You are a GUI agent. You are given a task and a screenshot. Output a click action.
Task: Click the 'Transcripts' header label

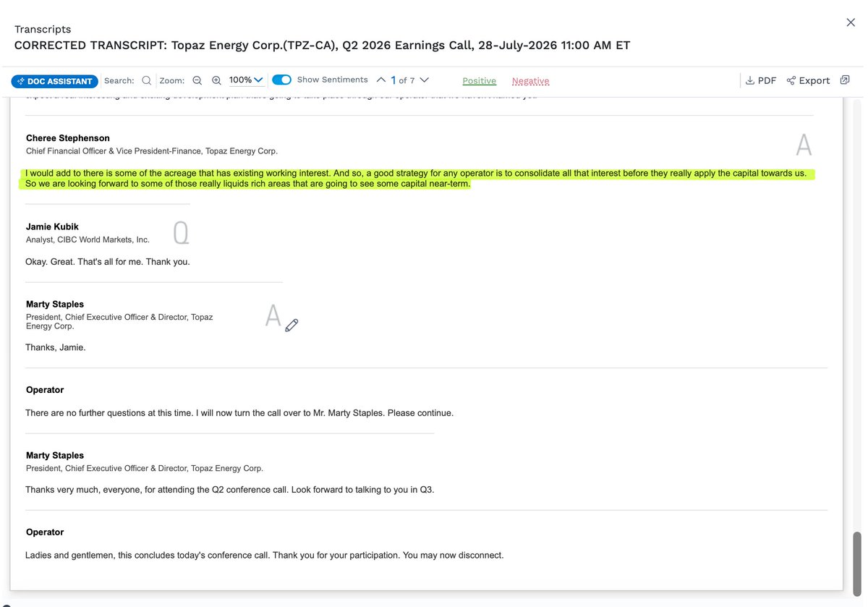(43, 30)
